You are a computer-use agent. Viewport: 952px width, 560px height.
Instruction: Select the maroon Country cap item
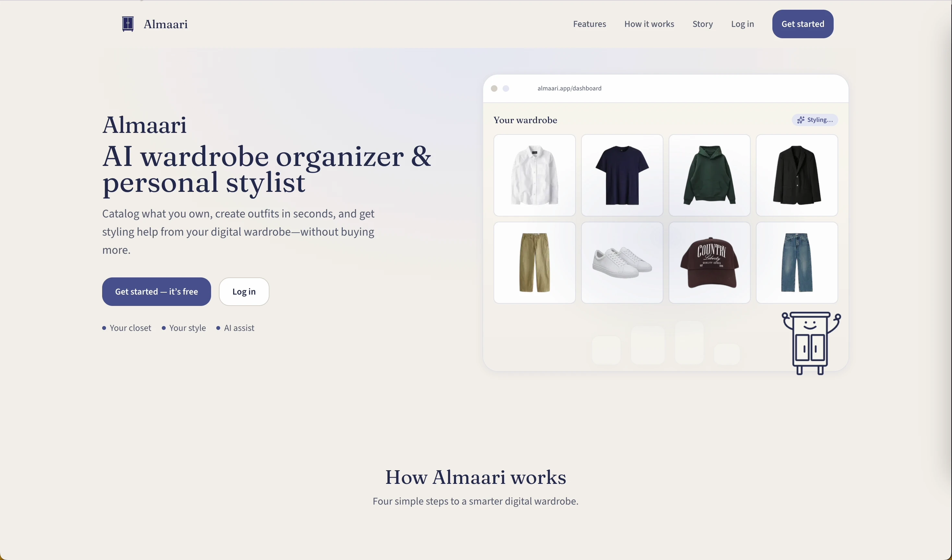pyautogui.click(x=709, y=262)
